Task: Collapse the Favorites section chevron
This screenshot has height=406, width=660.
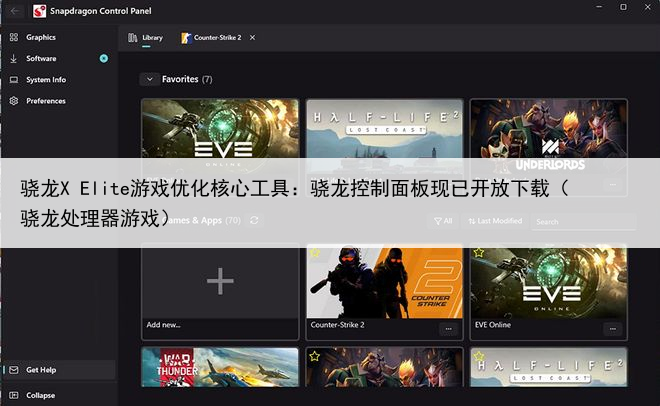Action: pos(149,79)
